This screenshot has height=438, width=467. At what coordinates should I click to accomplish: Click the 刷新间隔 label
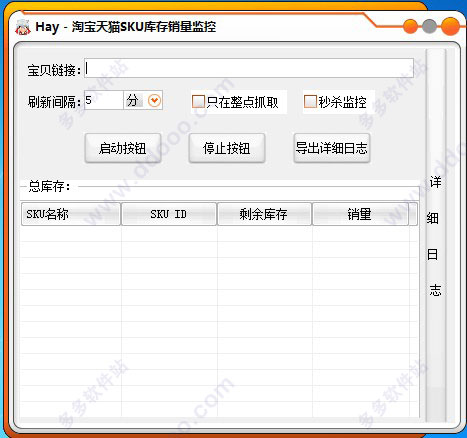point(54,102)
